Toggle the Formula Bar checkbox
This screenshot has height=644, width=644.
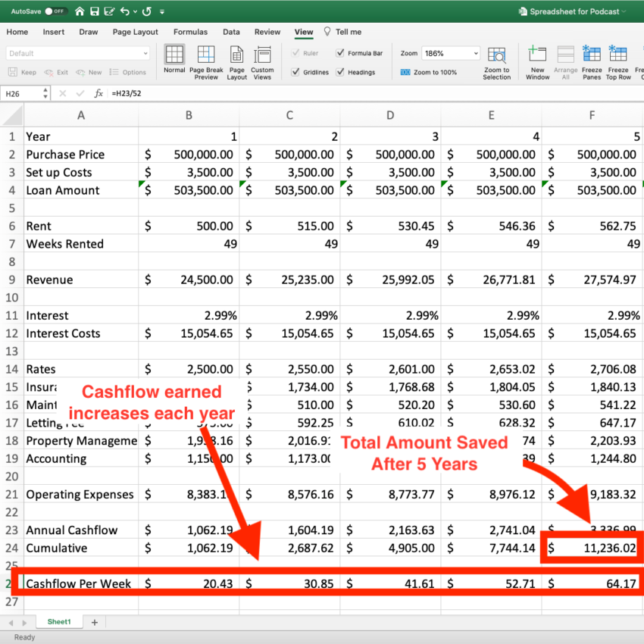pos(340,53)
